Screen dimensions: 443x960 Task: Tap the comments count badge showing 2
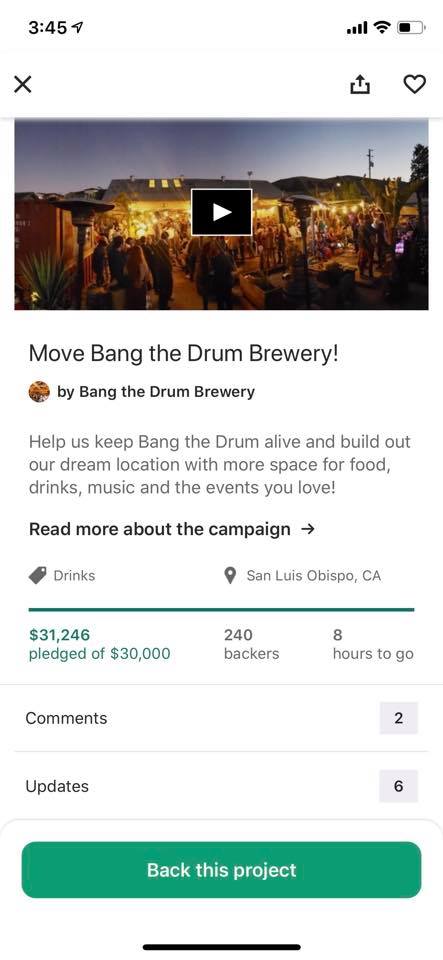pos(398,718)
